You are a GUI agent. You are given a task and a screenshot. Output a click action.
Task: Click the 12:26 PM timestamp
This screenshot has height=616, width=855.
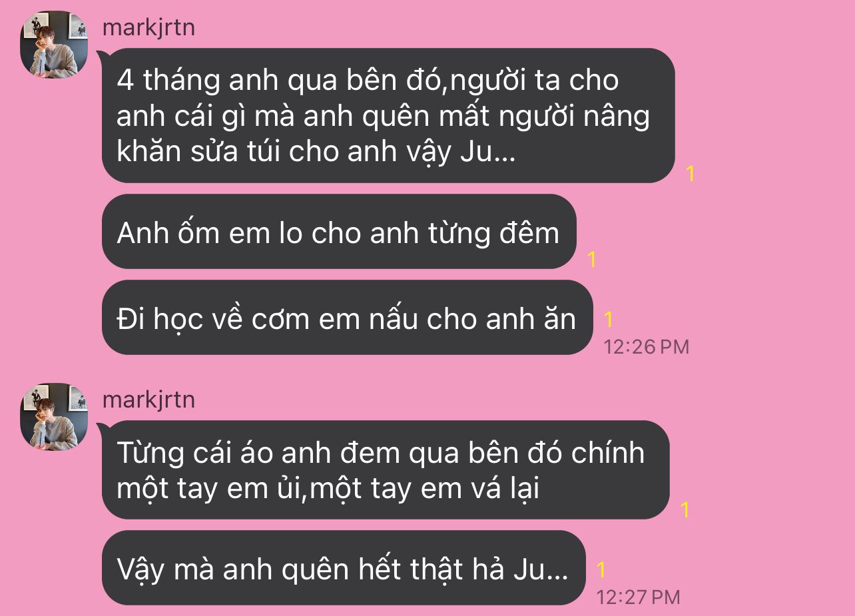coord(646,347)
